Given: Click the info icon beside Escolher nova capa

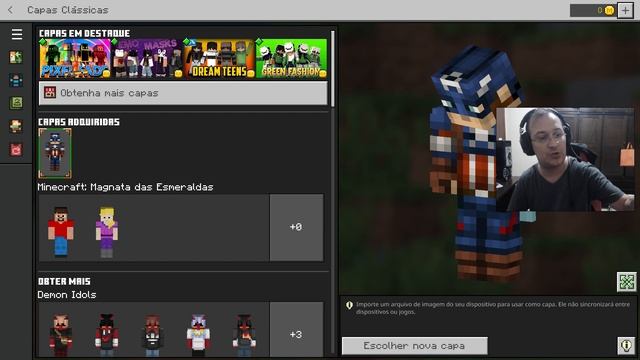Looking at the screenshot, I should (x=627, y=346).
